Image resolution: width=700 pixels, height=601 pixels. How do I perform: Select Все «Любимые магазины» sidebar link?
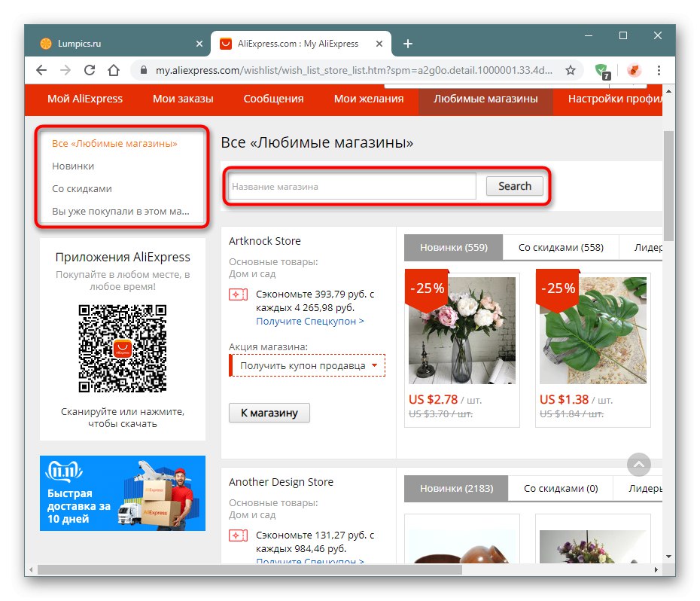click(114, 143)
